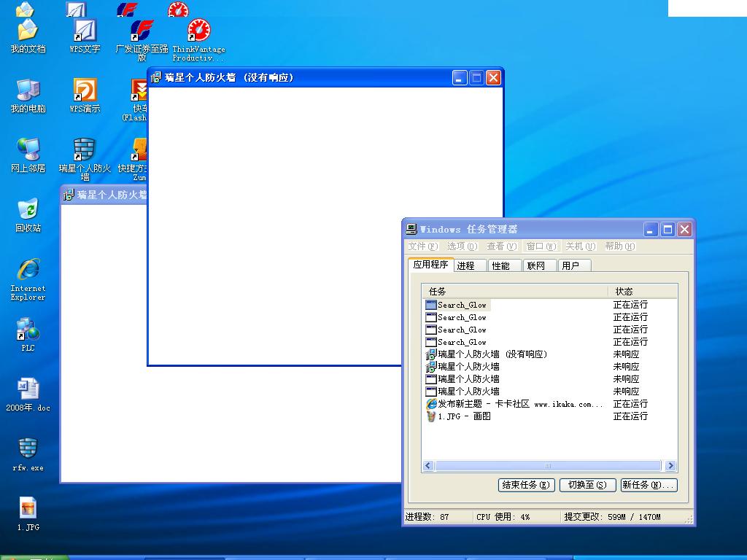Click the IE icon beside 发布新主题 task
The width and height of the screenshot is (747, 560).
click(x=430, y=404)
